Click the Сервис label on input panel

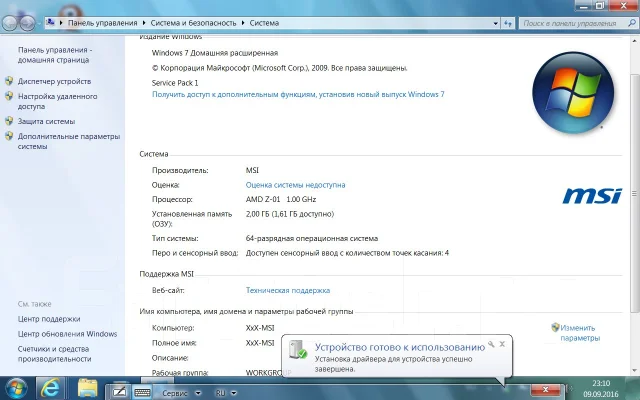point(175,393)
